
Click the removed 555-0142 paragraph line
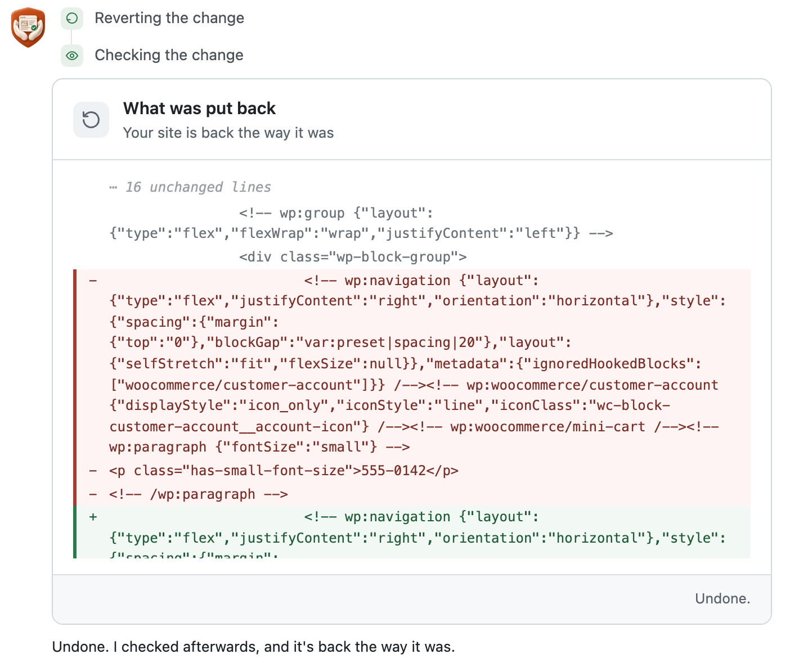pos(412,471)
